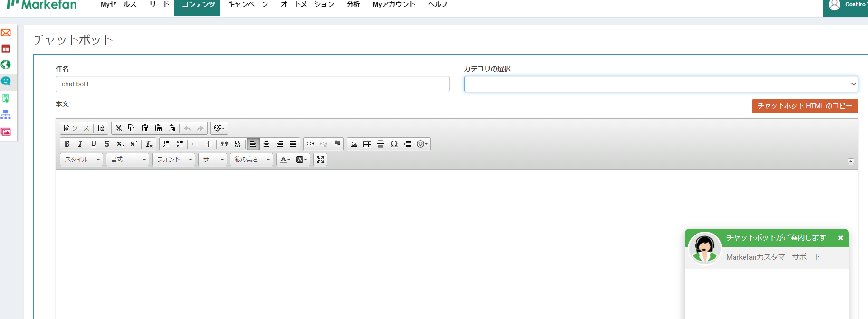The image size is (868, 319).
Task: Insert a table into the editor
Action: tap(367, 144)
